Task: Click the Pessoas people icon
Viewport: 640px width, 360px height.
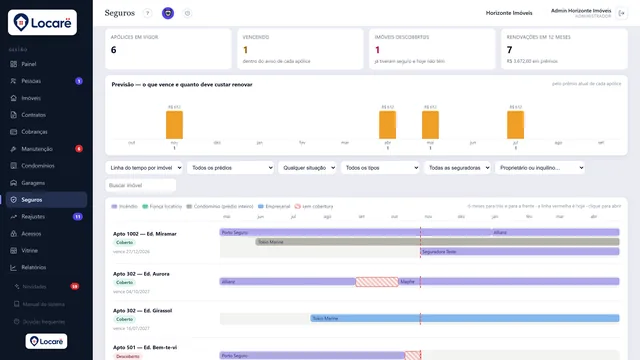Action: click(x=13, y=81)
